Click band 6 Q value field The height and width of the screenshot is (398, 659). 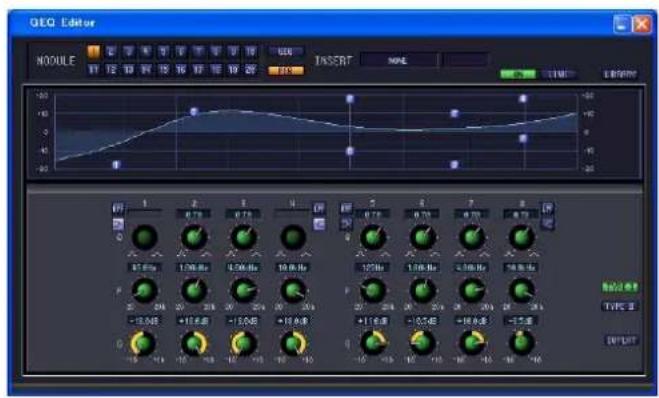click(x=422, y=214)
